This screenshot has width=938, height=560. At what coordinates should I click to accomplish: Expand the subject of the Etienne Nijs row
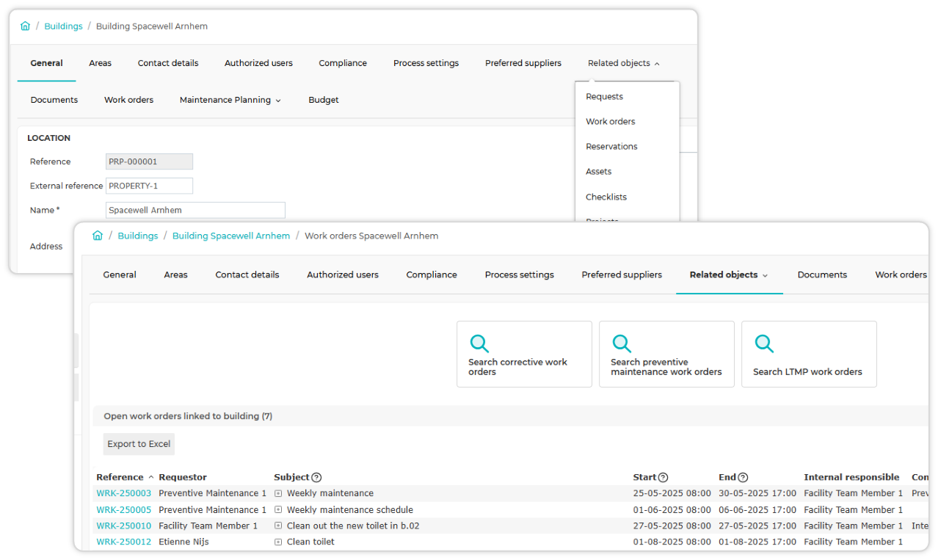[278, 542]
